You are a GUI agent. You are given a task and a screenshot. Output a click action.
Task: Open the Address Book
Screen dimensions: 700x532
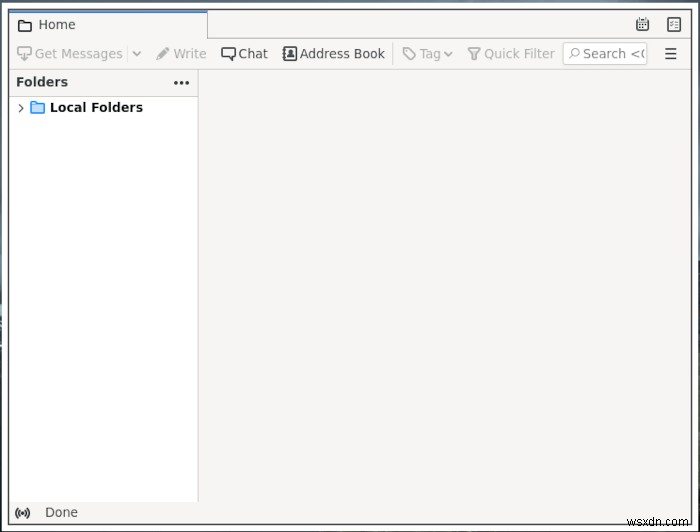coord(333,54)
